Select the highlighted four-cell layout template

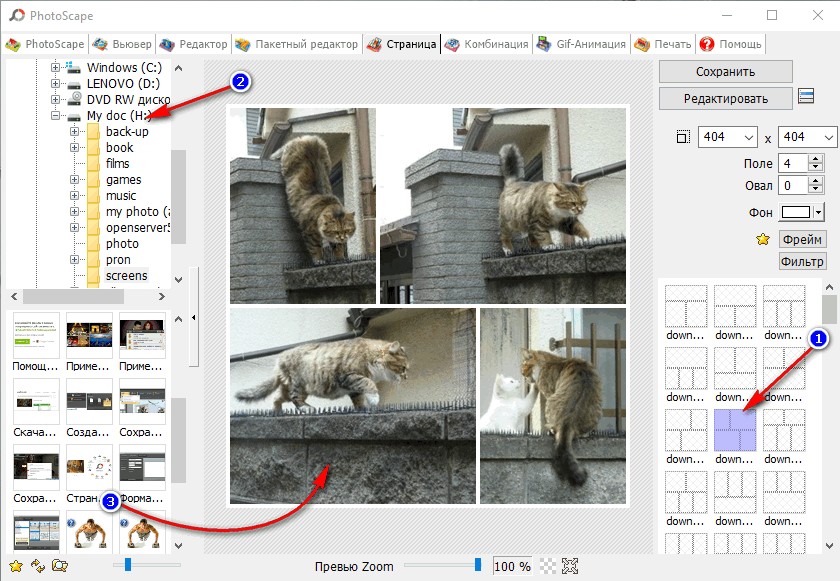pos(733,428)
